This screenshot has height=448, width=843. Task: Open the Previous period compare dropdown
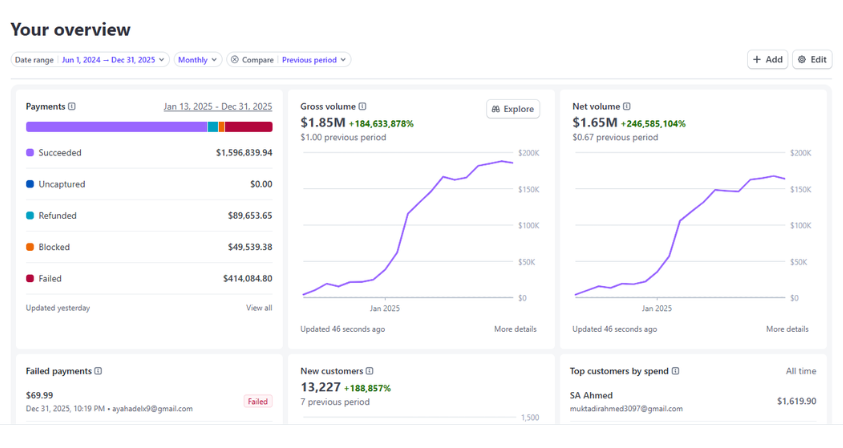pyautogui.click(x=315, y=60)
